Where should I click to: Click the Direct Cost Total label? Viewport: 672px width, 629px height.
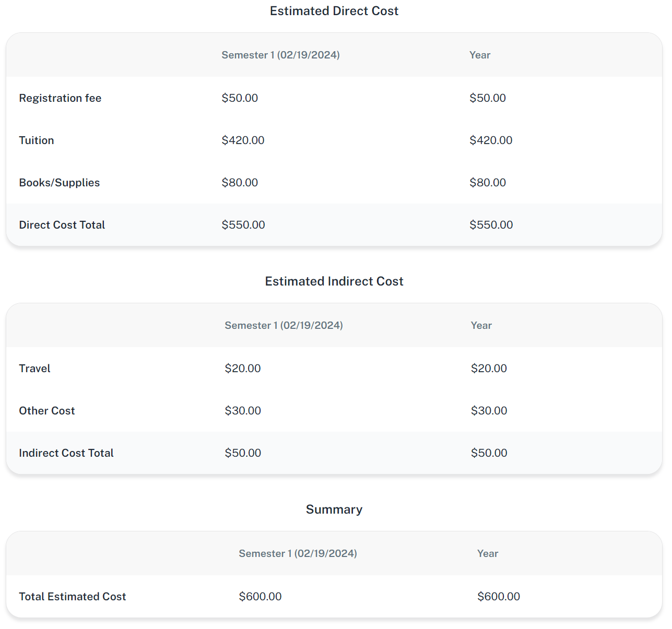pyautogui.click(x=62, y=225)
